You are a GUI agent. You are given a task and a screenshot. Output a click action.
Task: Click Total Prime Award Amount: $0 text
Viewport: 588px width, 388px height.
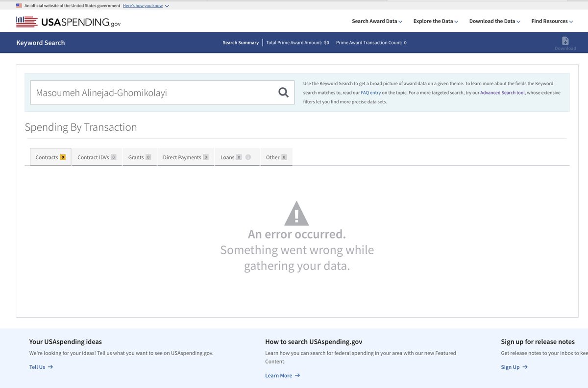click(x=297, y=43)
